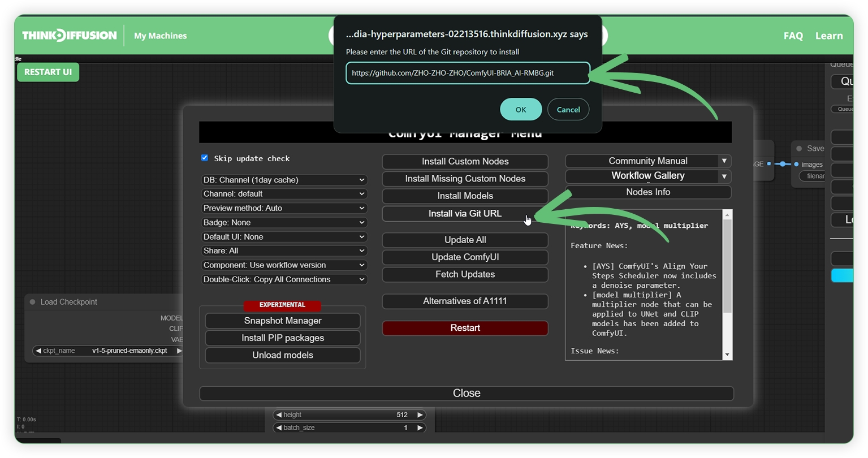The image size is (868, 458).
Task: Open the Component: Use workflow version dropdown
Action: point(284,265)
